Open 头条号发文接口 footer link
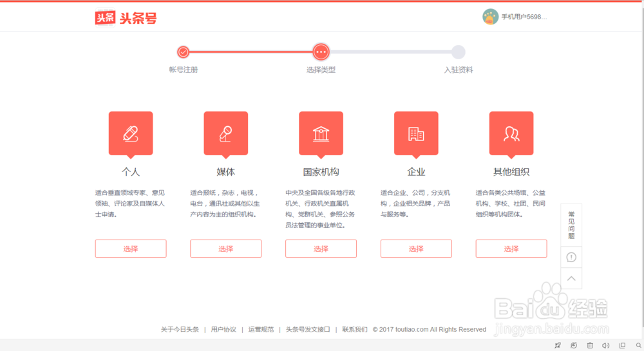 pyautogui.click(x=308, y=329)
